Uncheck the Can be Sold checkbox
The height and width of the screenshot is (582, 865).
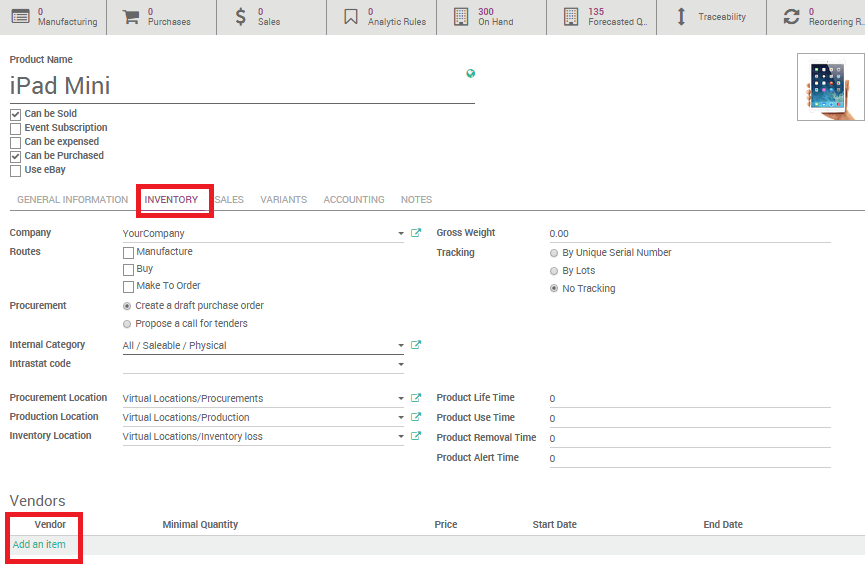[x=15, y=113]
